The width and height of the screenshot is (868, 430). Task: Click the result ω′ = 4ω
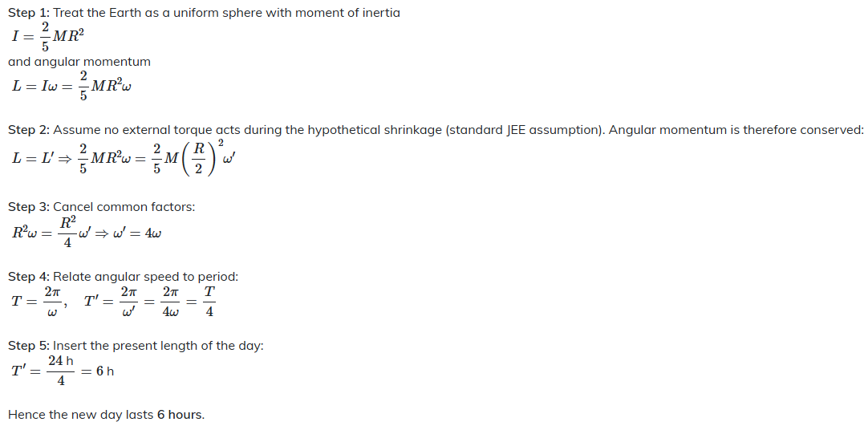(x=137, y=233)
